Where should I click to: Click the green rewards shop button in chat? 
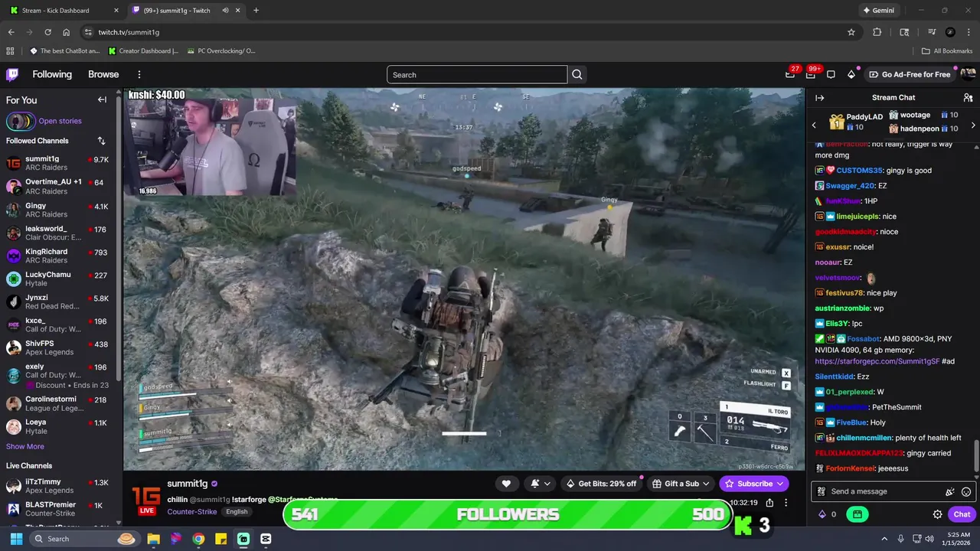(857, 514)
